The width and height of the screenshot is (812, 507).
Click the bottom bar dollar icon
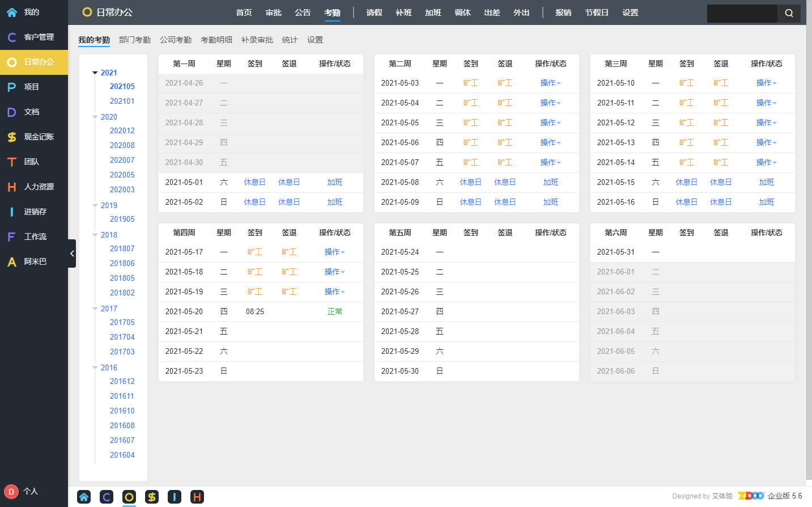tap(152, 497)
